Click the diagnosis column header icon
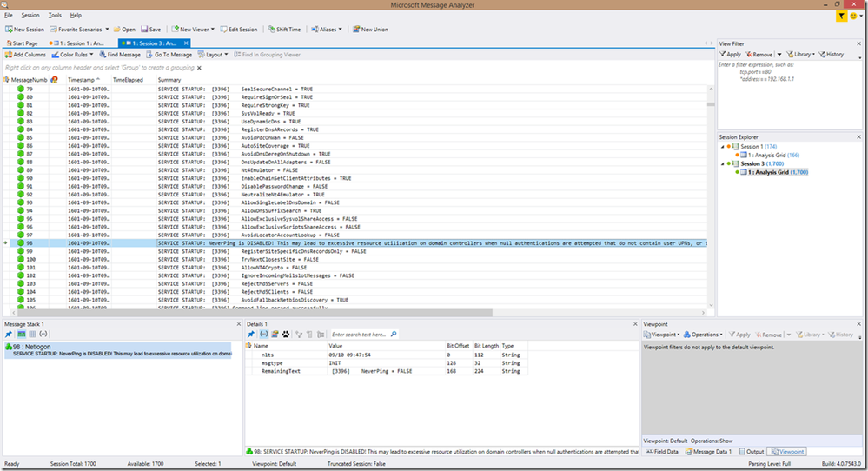Screen dimensions: 868x471 (54, 80)
